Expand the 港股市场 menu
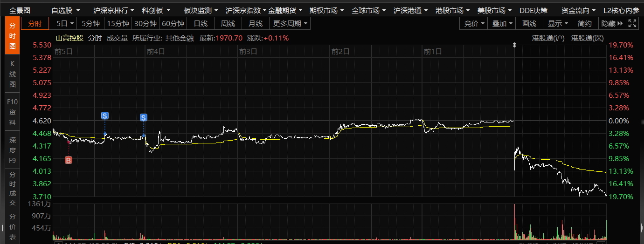The image size is (644, 244). point(452,10)
